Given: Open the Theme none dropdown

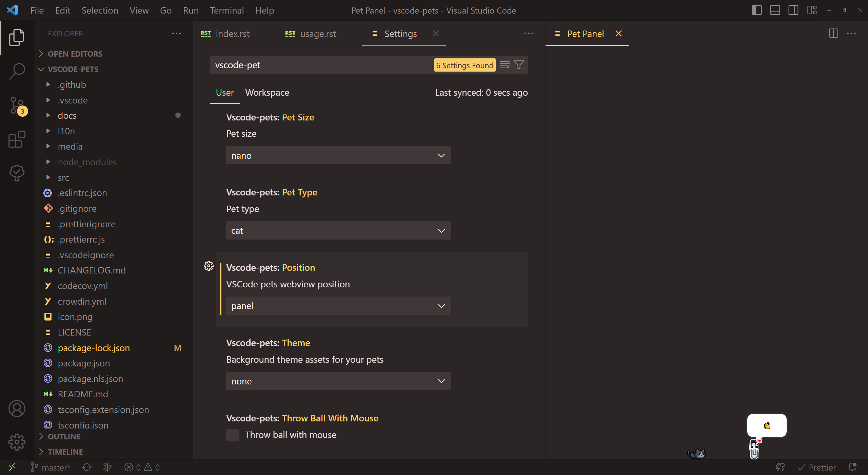Looking at the screenshot, I should tap(338, 381).
